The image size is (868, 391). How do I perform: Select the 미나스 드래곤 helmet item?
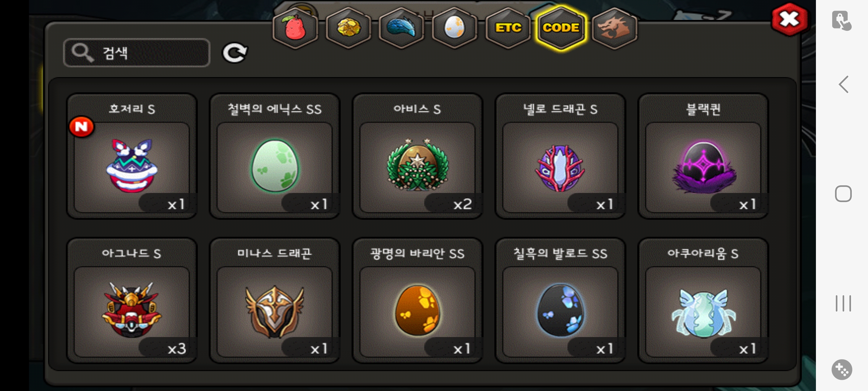coord(275,300)
